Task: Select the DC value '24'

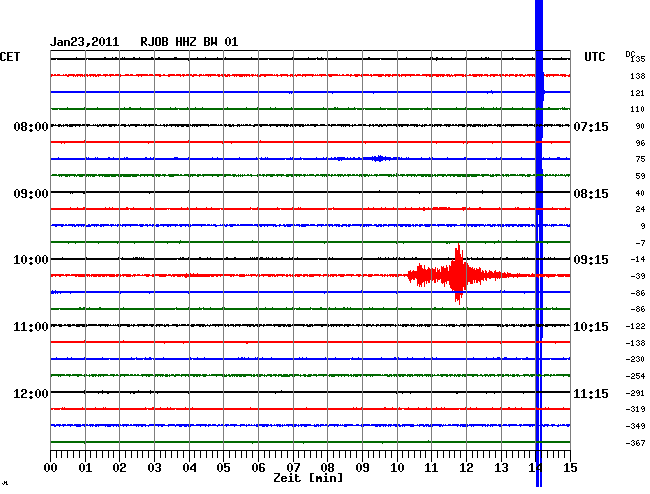Action: 640,209
